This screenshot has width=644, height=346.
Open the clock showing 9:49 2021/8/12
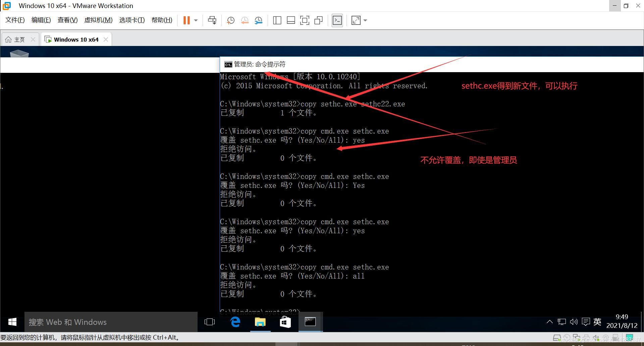622,322
